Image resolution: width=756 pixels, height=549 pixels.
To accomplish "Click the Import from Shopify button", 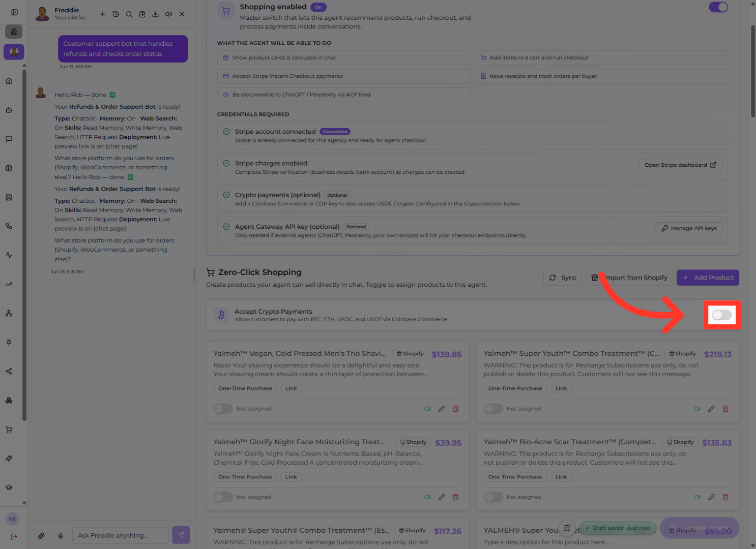I will click(629, 278).
